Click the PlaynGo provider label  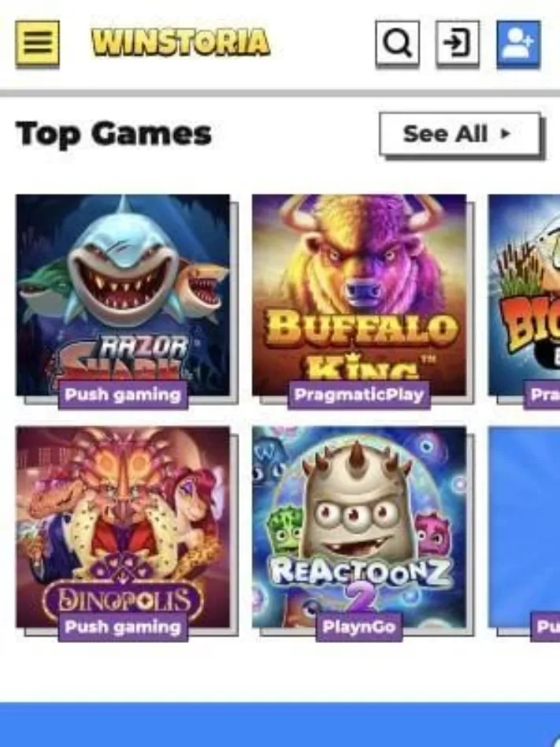(x=359, y=627)
